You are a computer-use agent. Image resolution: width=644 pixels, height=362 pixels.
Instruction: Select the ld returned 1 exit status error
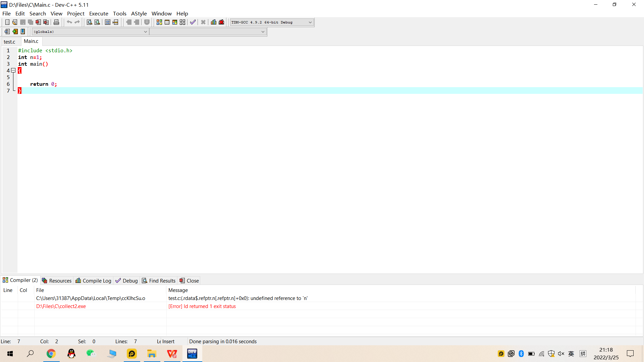coord(202,306)
